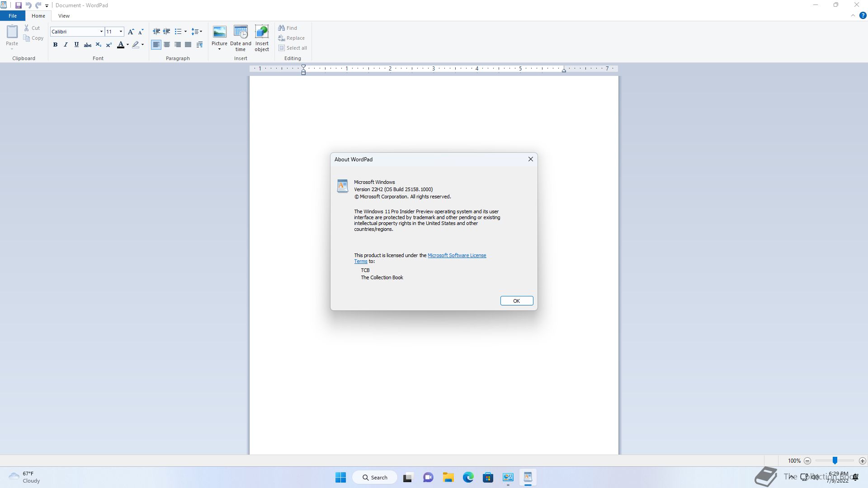Click the first-line indent marker on ruler

tap(303, 66)
